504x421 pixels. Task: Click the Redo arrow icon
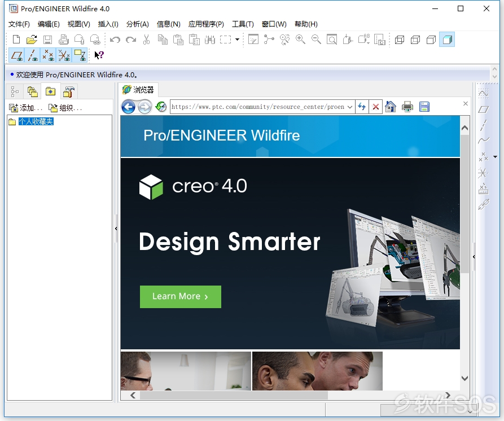pyautogui.click(x=131, y=40)
